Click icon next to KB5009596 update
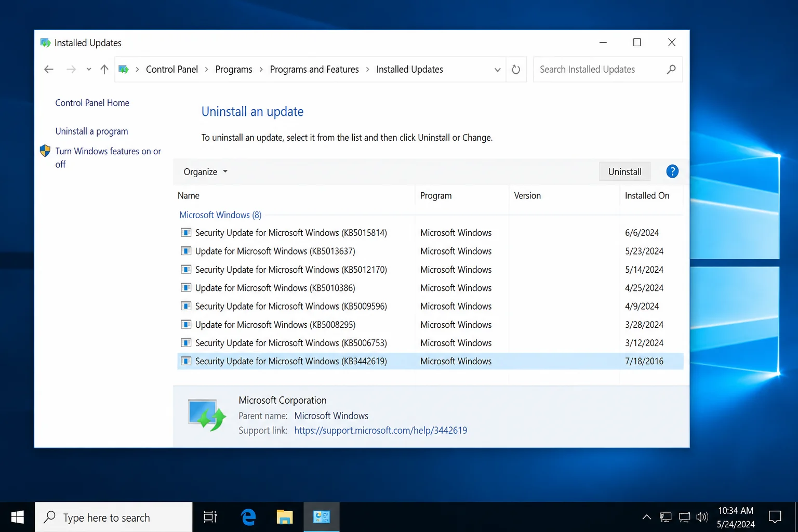 point(186,306)
